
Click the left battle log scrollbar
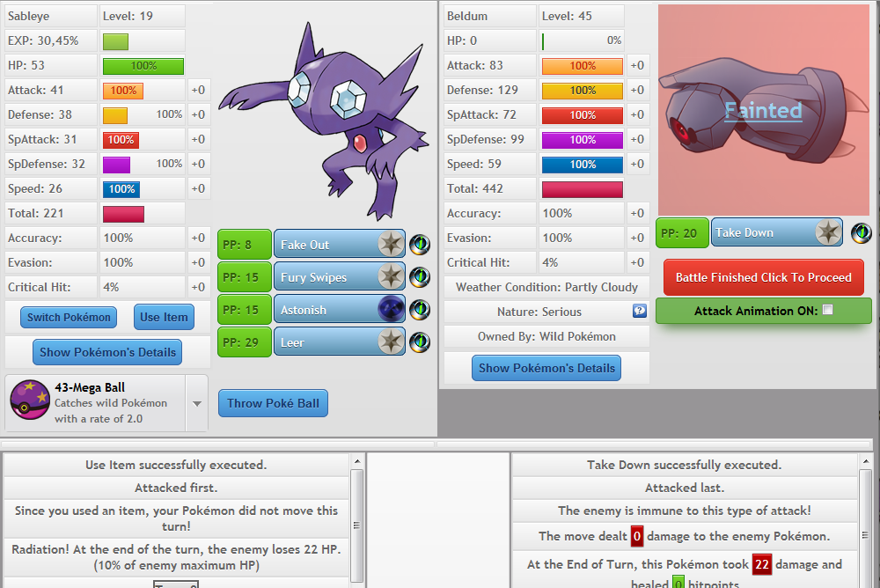click(x=356, y=519)
